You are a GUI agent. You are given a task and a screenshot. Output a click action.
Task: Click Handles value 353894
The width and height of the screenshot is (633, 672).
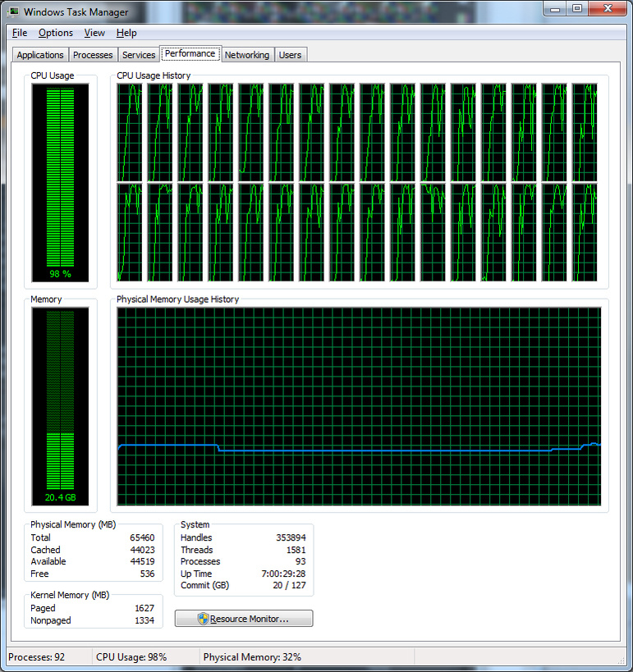click(x=291, y=537)
